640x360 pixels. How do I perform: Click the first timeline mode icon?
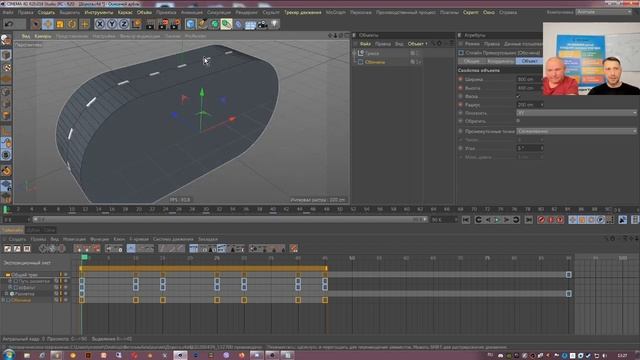[x=8, y=249]
